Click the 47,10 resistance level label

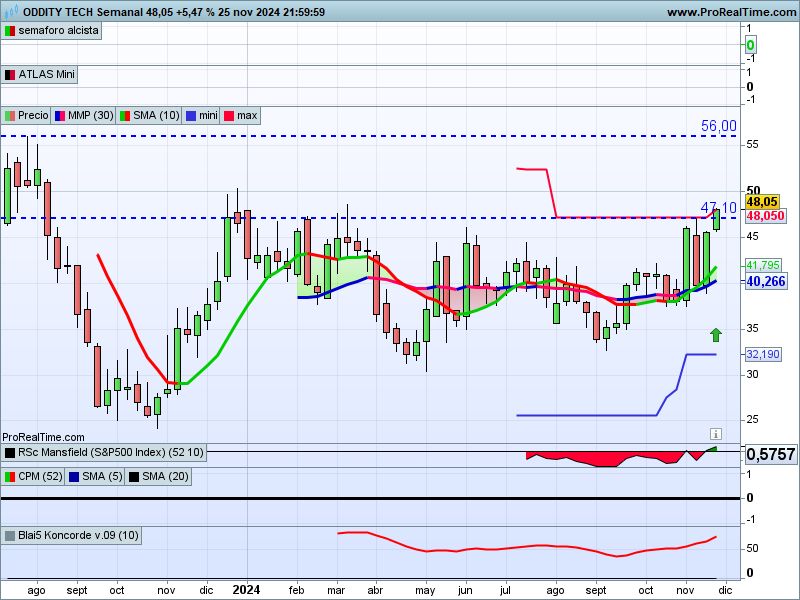click(718, 208)
